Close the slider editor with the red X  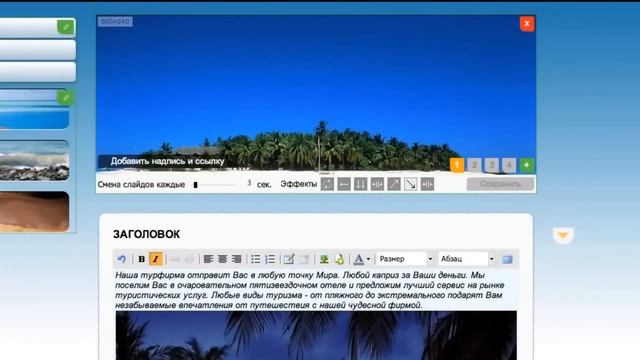point(527,24)
